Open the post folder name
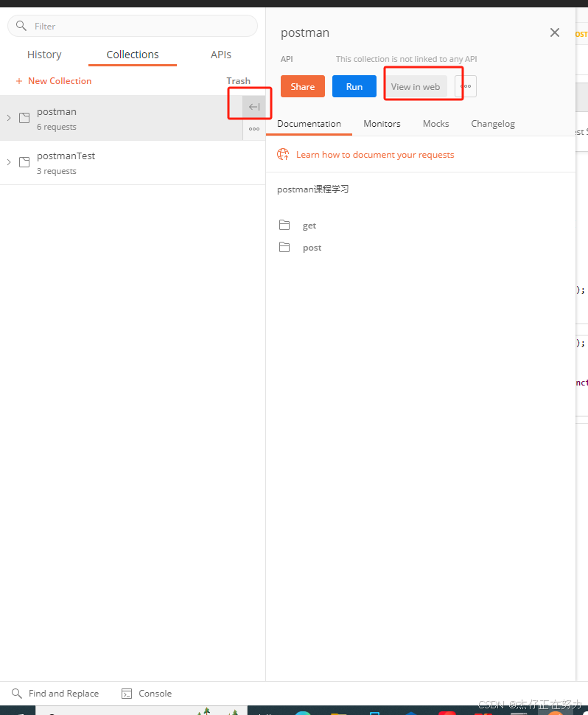Image resolution: width=588 pixels, height=715 pixels. (312, 248)
